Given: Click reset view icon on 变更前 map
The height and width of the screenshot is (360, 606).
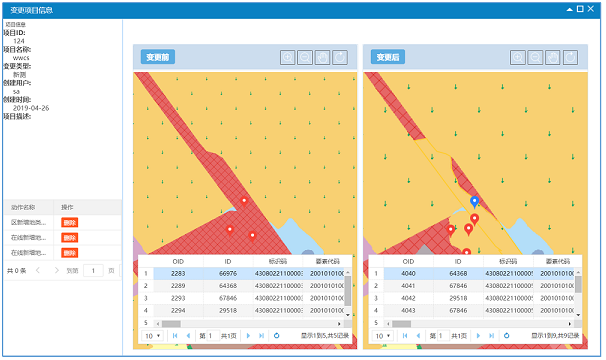Looking at the screenshot, I should (340, 58).
